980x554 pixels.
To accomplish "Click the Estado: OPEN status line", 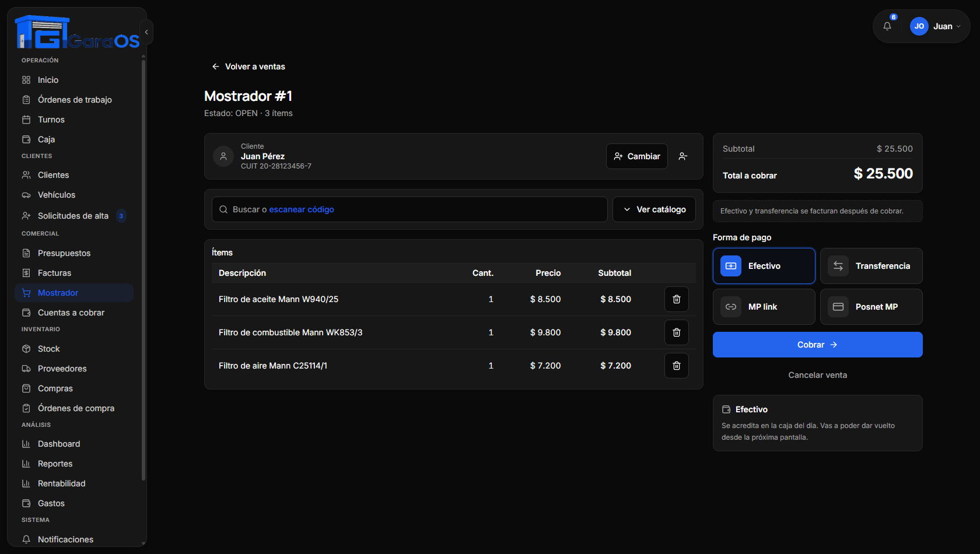I will [x=249, y=113].
